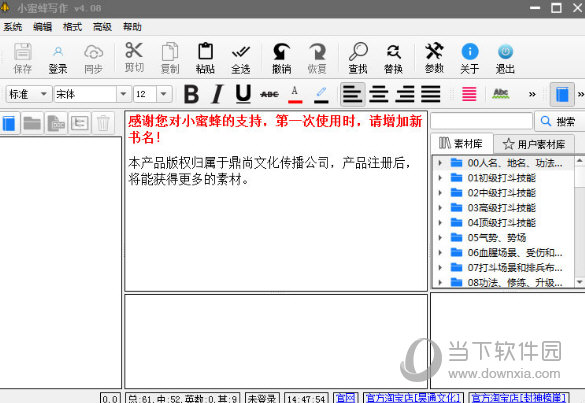Toggle bold formatting button

pos(191,94)
